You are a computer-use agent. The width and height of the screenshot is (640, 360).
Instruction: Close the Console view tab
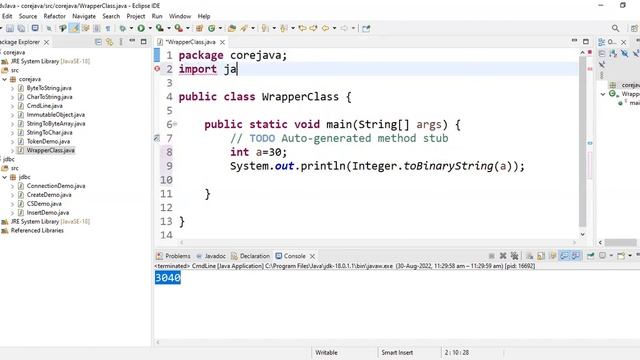tap(312, 256)
